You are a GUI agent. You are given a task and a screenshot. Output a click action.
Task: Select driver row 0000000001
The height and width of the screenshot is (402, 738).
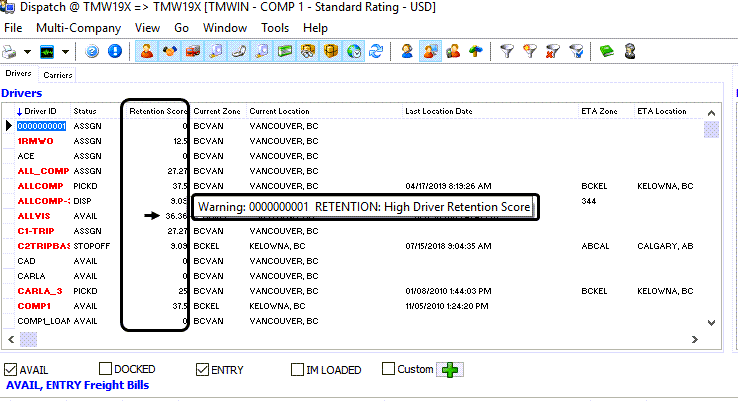click(353, 126)
